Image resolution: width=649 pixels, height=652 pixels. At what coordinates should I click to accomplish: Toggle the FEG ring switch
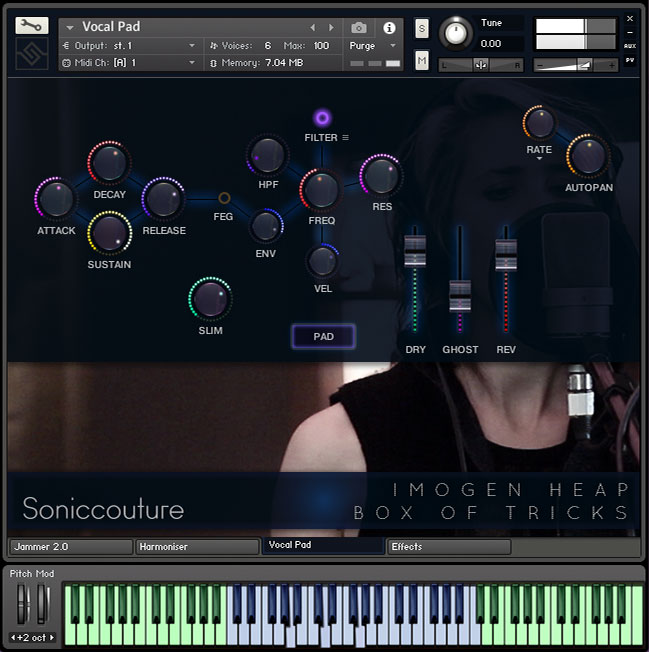(x=224, y=198)
